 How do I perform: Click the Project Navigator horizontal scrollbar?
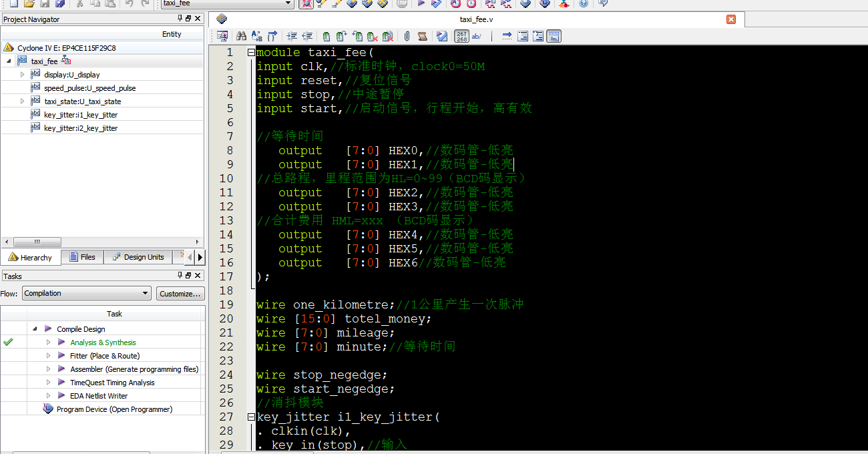point(37,242)
